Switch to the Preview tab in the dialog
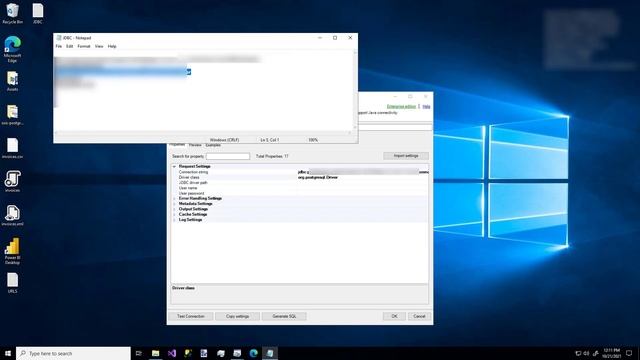The height and width of the screenshot is (360, 640). click(x=195, y=145)
